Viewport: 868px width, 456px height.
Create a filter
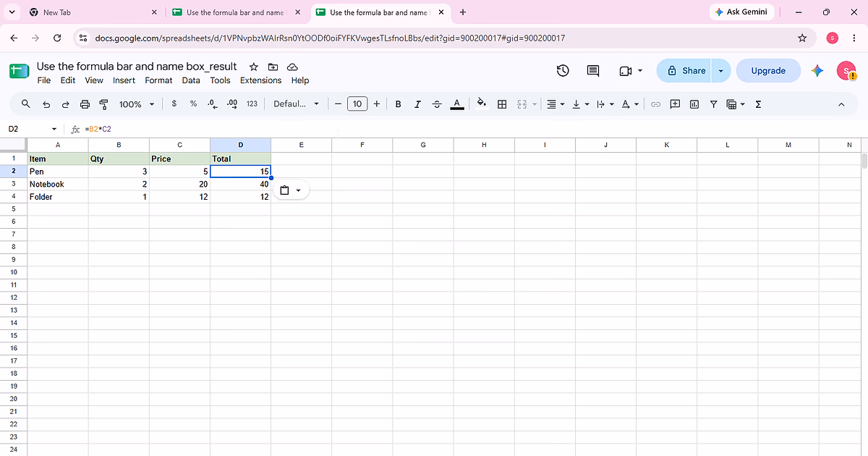pos(713,104)
